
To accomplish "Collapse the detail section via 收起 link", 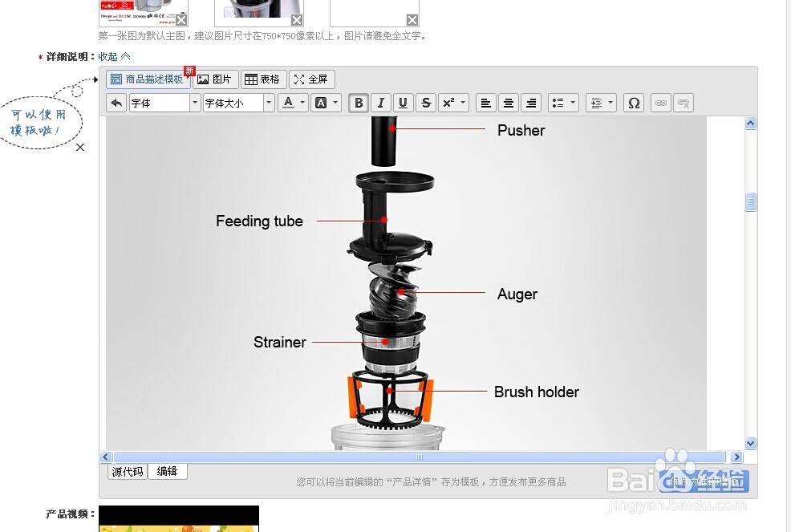I will (114, 56).
